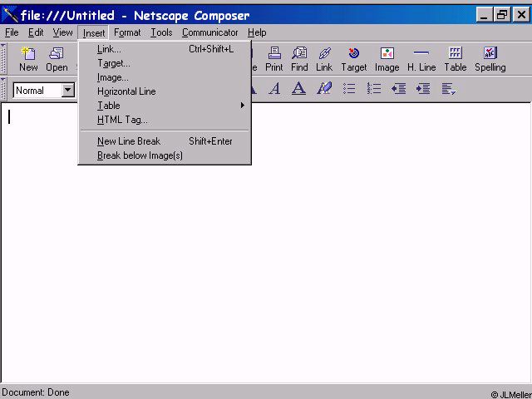Close the Netscape Composer window
Image resolution: width=532 pixels, height=399 pixels.
click(521, 15)
